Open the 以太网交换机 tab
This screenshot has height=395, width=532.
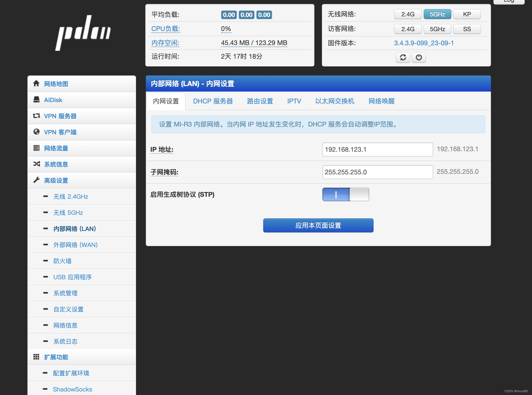[335, 101]
